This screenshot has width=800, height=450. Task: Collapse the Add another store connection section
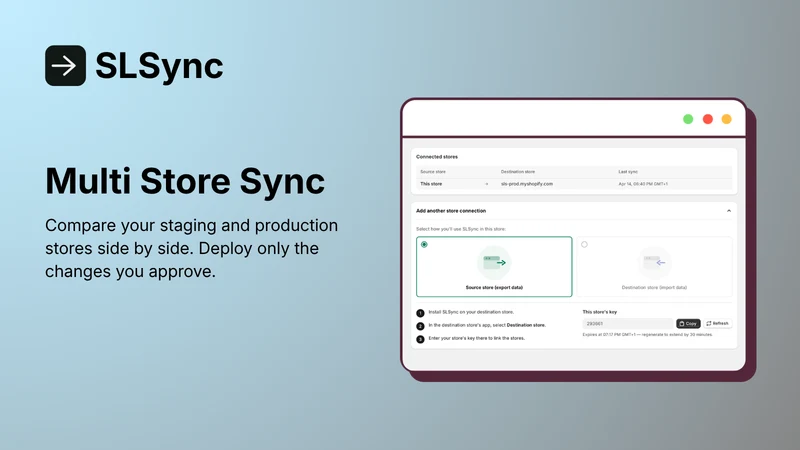tap(729, 211)
